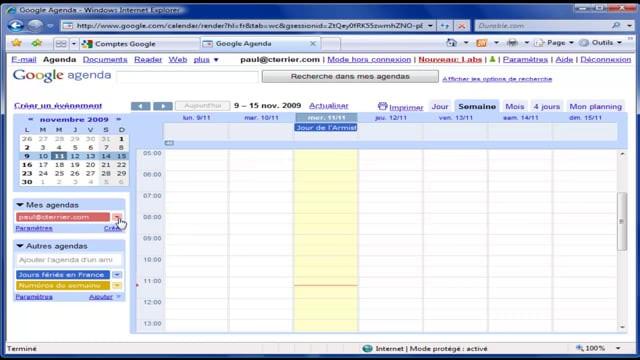Click the Déconnexion link
Viewport: 640px width, 360px height.
[606, 60]
